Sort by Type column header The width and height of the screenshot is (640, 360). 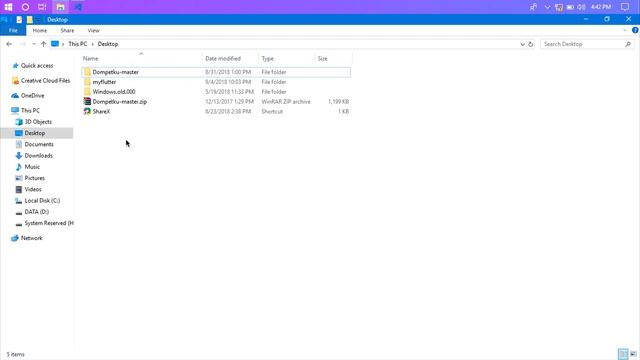287,59
